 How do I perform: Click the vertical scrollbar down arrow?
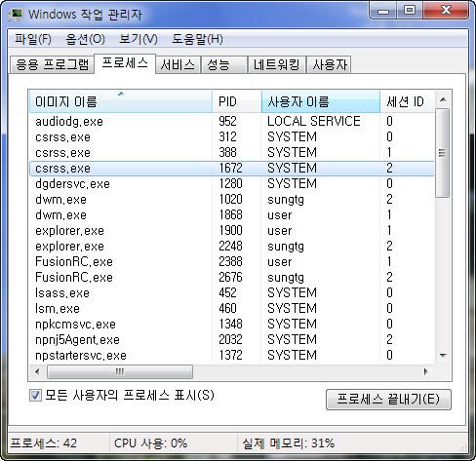443,356
